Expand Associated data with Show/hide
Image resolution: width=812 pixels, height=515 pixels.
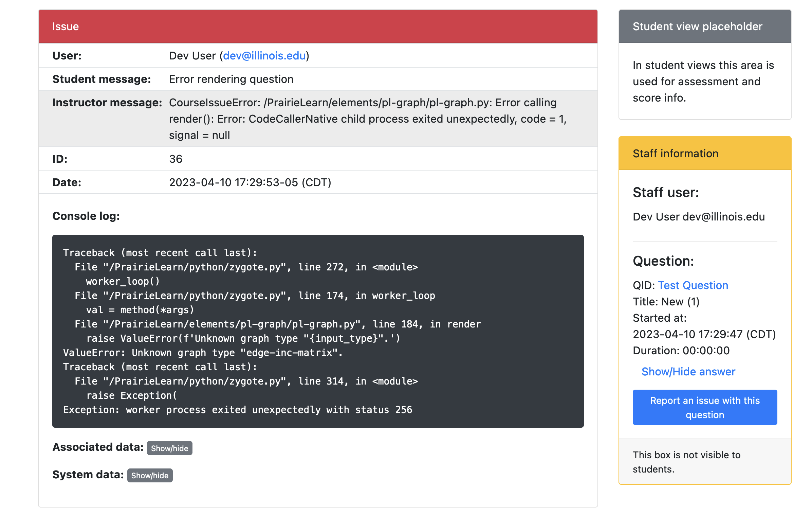tap(169, 448)
